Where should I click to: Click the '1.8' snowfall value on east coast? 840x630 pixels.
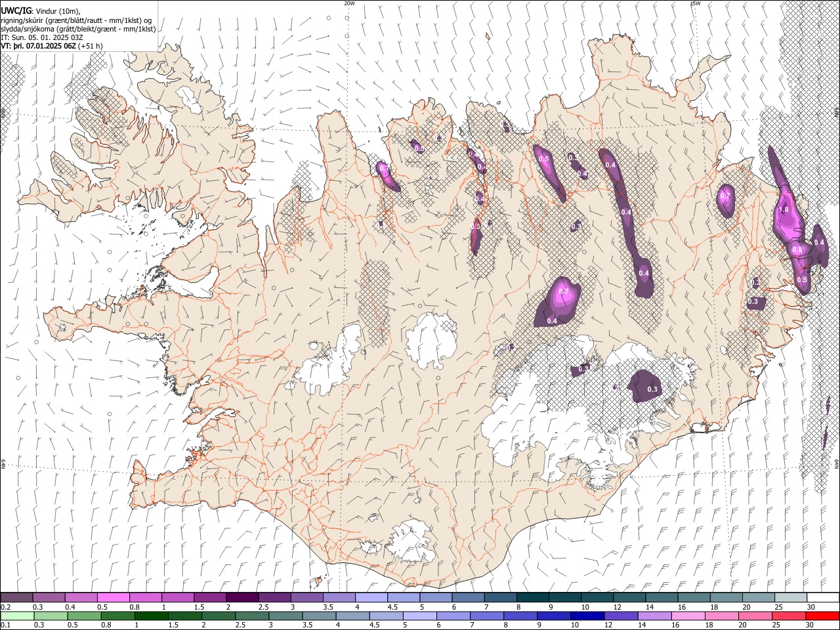pos(783,209)
